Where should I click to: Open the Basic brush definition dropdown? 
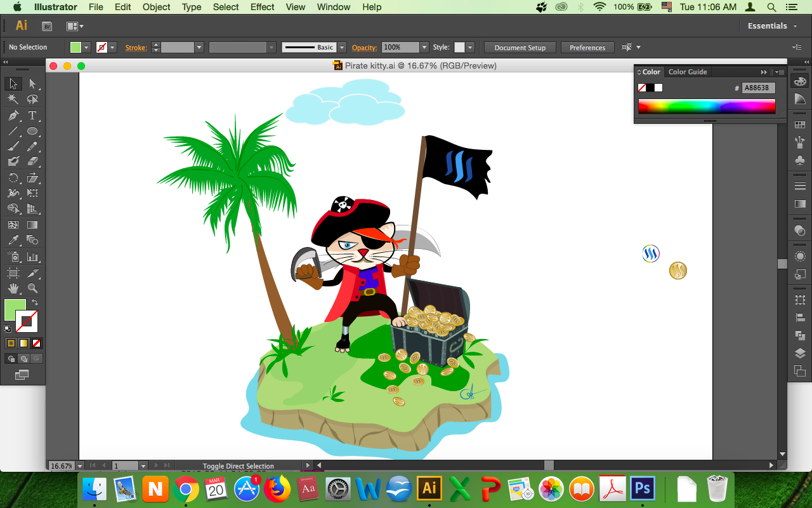tap(342, 48)
